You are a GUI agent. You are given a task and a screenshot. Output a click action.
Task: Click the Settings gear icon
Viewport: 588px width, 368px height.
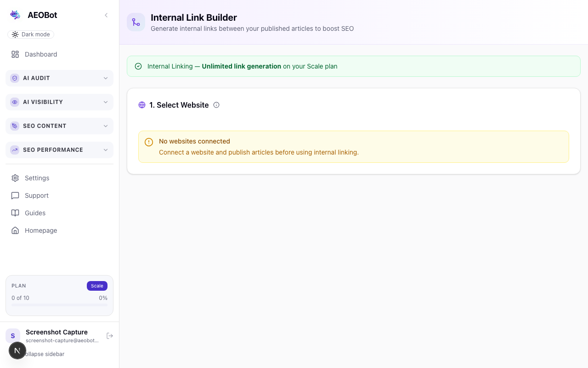coord(15,178)
